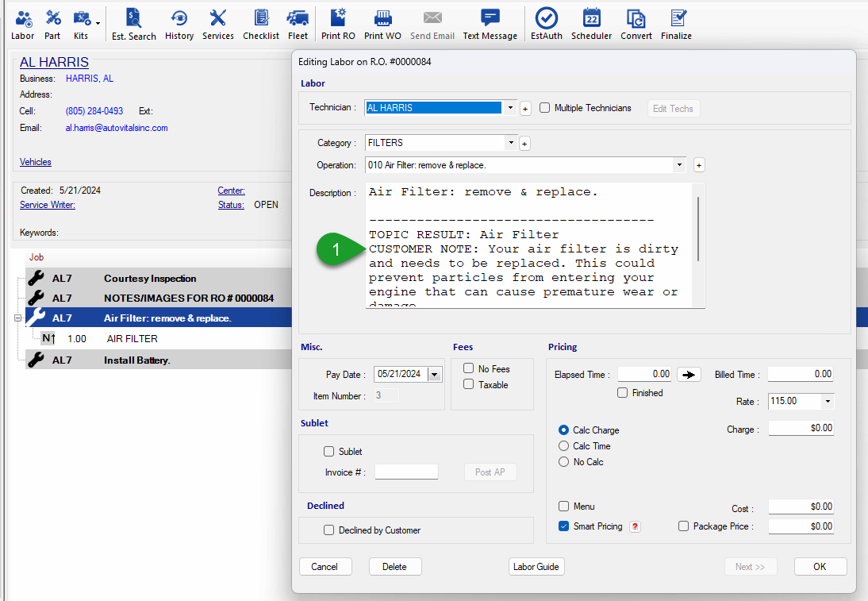Open Est. Search in the toolbar
Screen dimensions: 868x601
tap(133, 25)
